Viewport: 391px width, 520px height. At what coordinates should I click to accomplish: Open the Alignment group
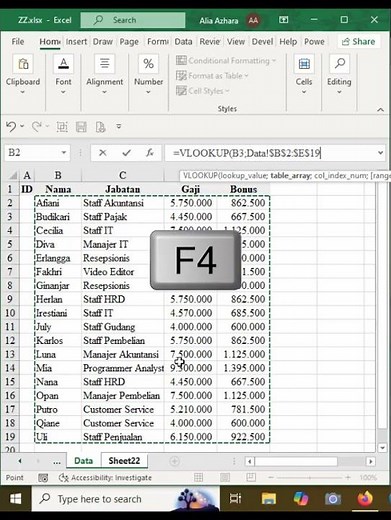pos(105,74)
